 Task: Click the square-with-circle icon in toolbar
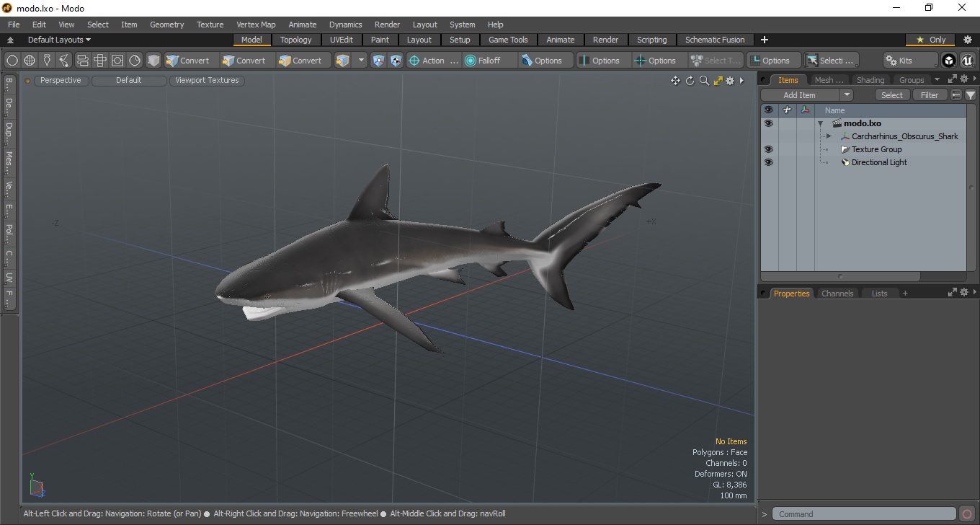(x=117, y=61)
